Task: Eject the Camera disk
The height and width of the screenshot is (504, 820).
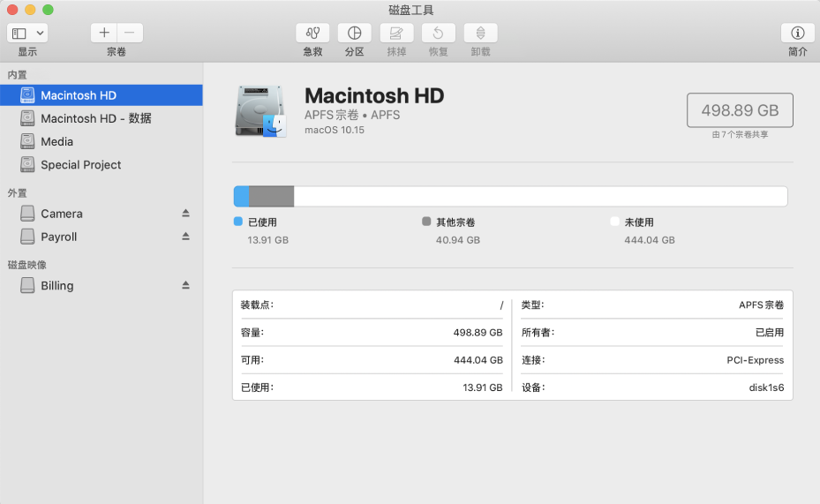Action: click(x=185, y=214)
